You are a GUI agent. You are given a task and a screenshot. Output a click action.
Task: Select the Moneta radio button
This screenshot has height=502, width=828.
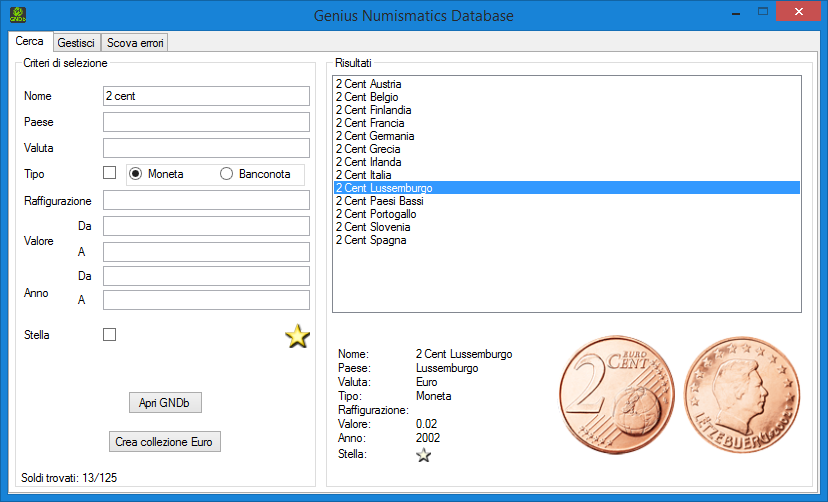136,174
